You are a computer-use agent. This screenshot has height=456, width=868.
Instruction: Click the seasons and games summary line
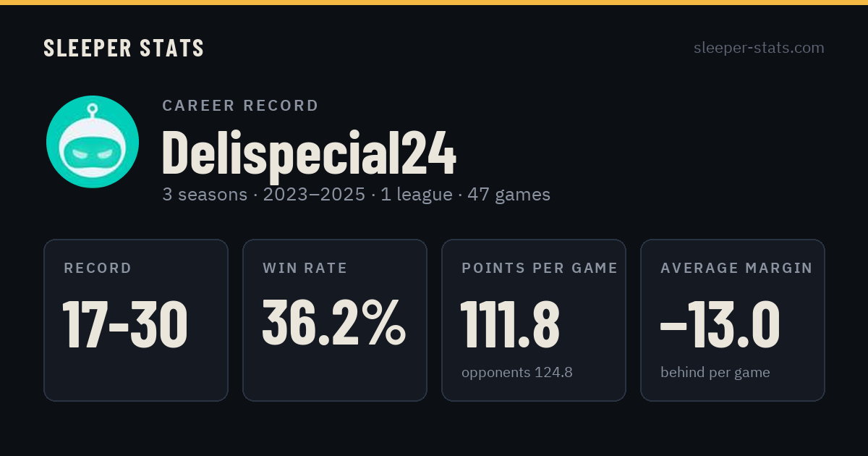tap(356, 195)
